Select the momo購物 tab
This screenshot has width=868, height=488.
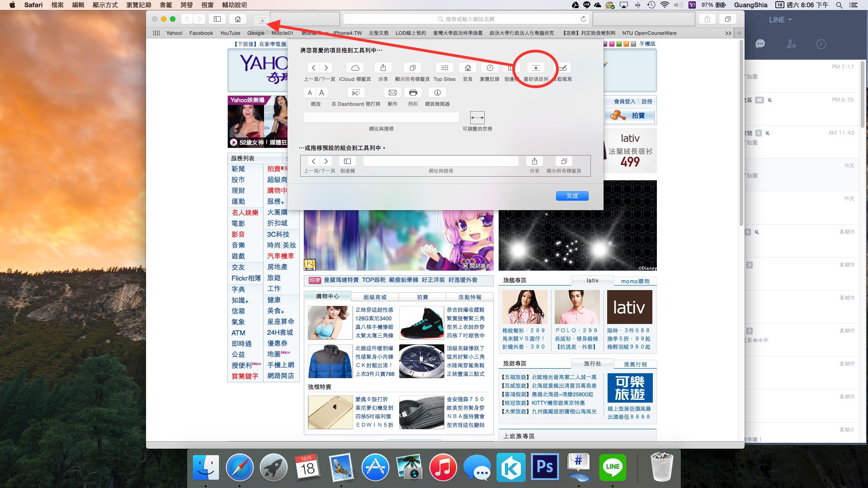[635, 281]
